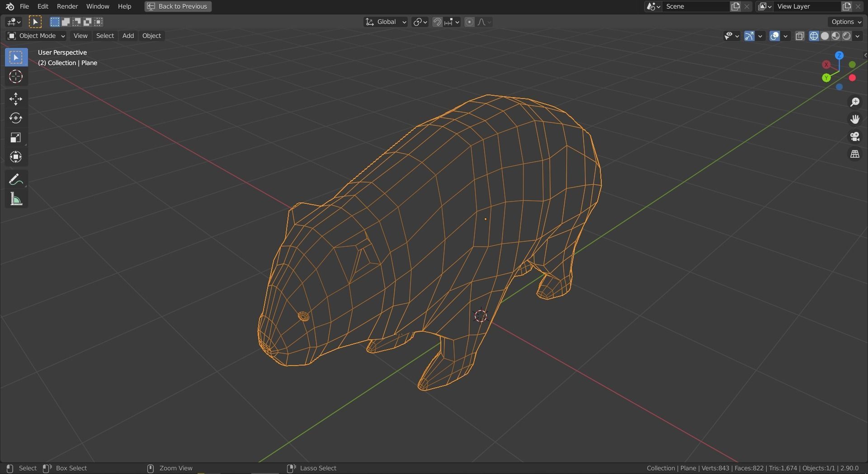Switch to rendered shading

pos(846,36)
